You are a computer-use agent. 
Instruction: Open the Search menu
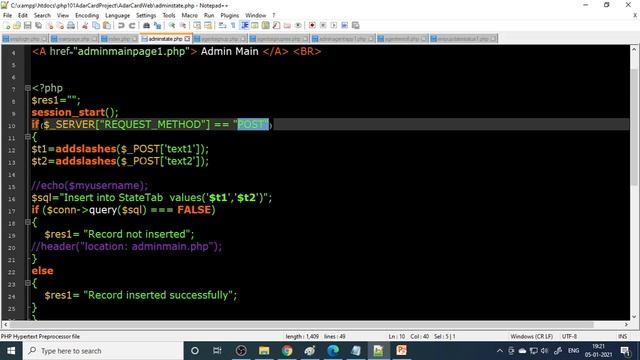42,15
